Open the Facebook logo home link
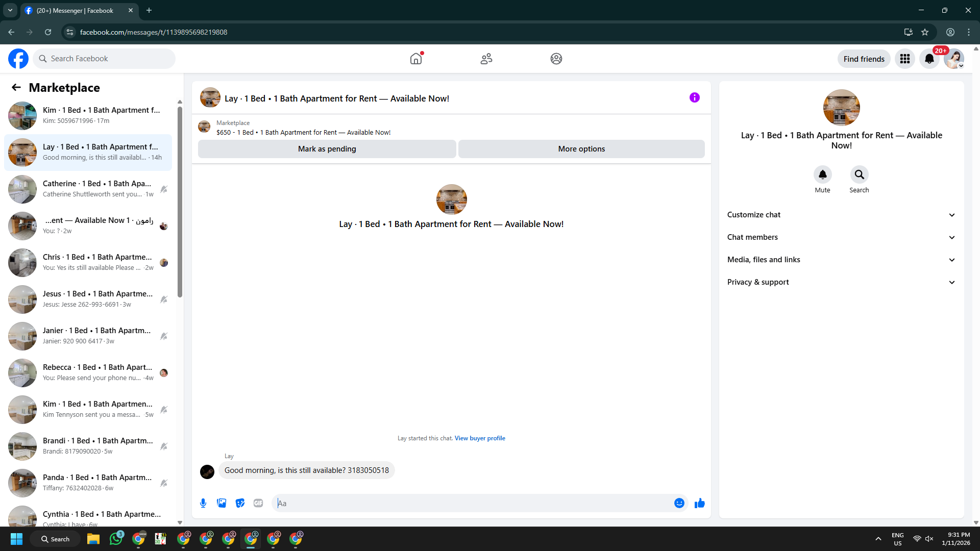This screenshot has height=551, width=980. click(18, 59)
